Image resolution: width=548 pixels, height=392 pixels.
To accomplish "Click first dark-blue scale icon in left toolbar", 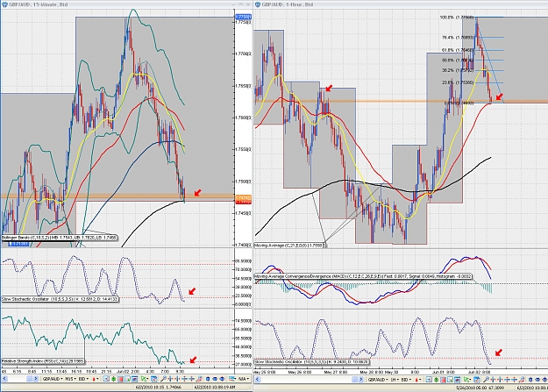I will [x=208, y=379].
